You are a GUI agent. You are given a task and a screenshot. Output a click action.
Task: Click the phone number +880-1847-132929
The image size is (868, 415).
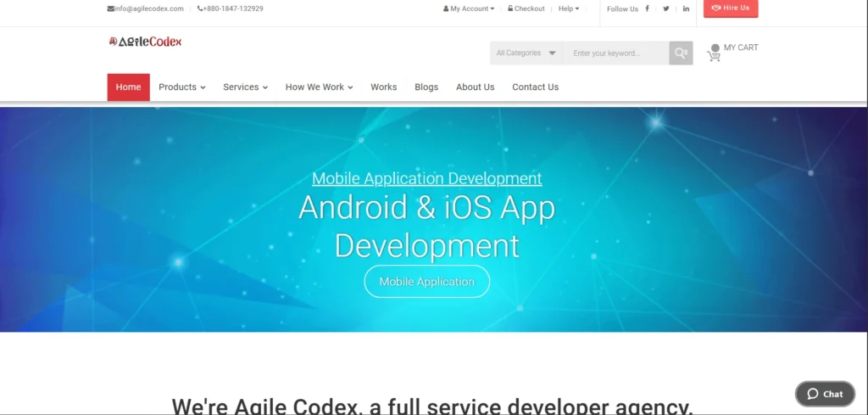coord(231,8)
